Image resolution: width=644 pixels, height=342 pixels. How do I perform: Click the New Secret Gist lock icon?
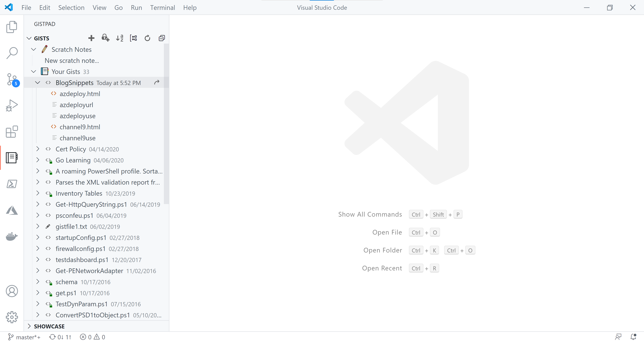[105, 38]
